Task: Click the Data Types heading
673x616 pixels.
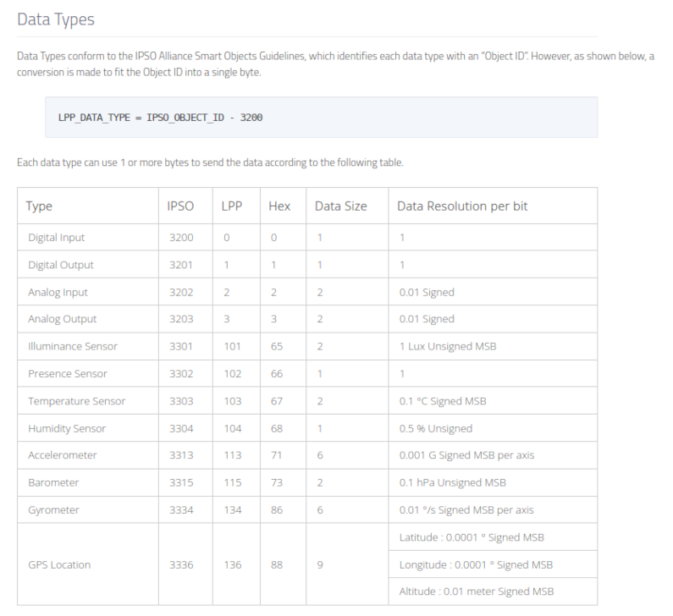Action: pos(56,19)
